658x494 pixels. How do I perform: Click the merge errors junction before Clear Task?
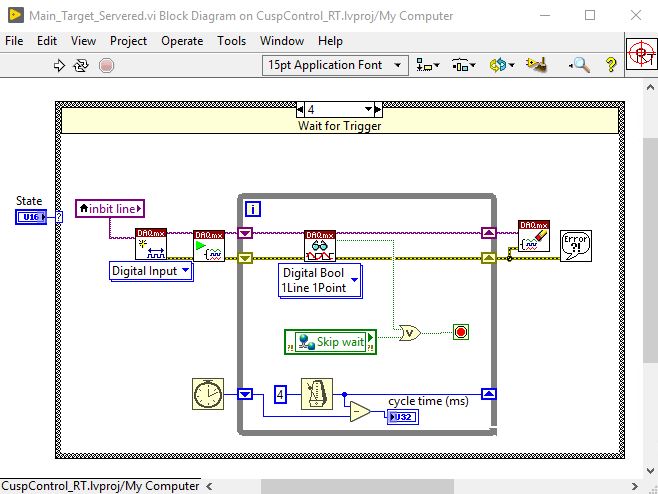click(x=509, y=258)
